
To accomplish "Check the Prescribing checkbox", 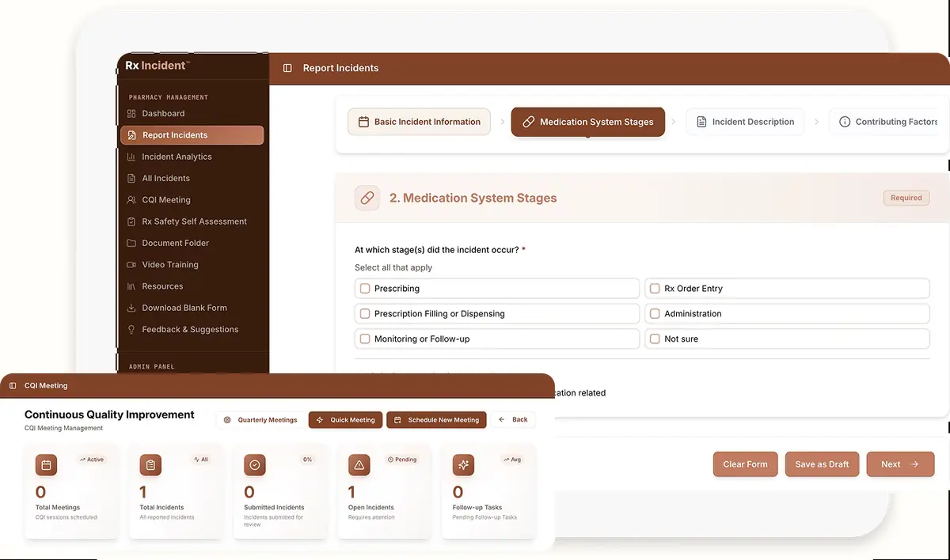I will click(365, 289).
